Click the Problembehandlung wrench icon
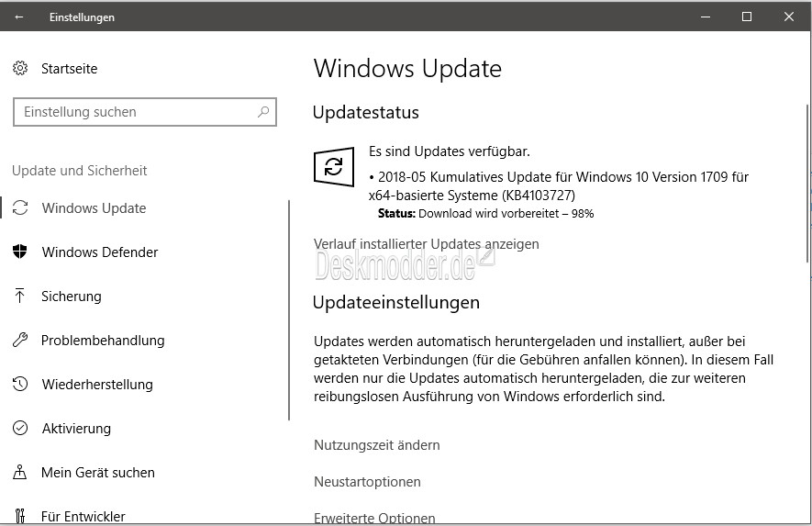812x526 pixels. [19, 340]
